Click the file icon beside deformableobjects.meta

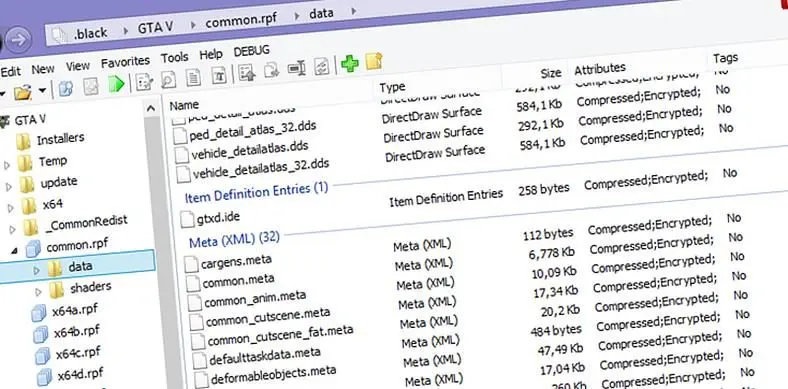pyautogui.click(x=201, y=380)
